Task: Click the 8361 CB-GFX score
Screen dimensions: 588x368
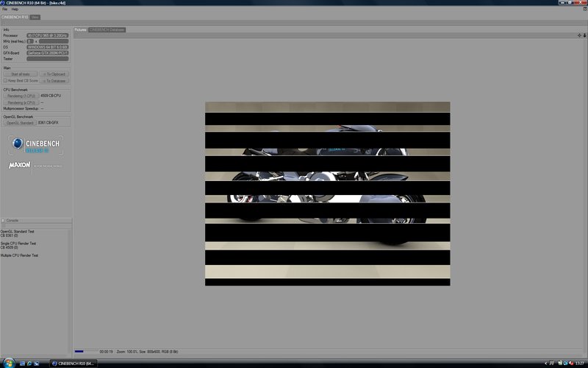Action: coord(48,123)
